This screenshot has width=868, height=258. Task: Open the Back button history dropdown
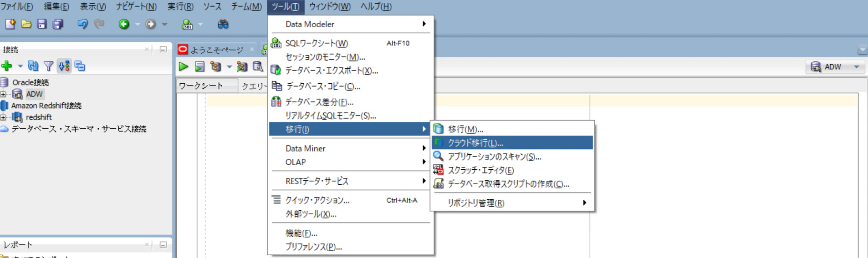tap(137, 25)
